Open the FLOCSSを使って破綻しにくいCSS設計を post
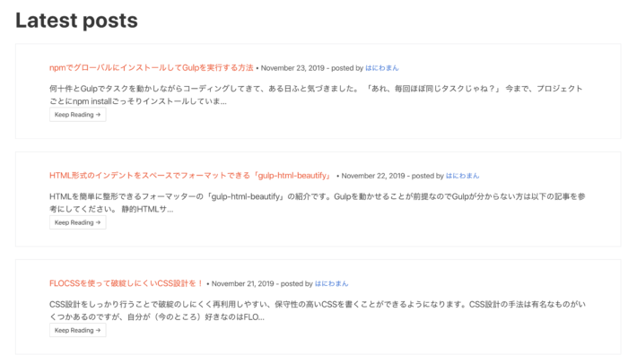Image resolution: width=628 pixels, height=364 pixels. (126, 283)
